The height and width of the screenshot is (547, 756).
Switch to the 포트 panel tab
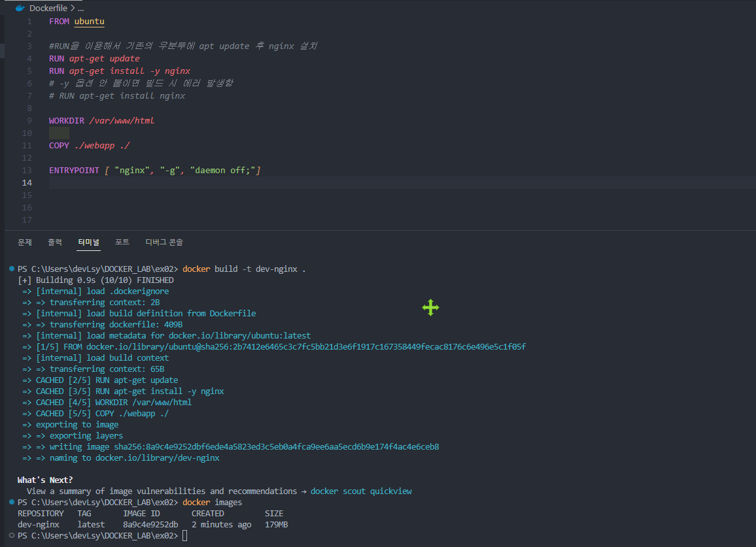[122, 242]
